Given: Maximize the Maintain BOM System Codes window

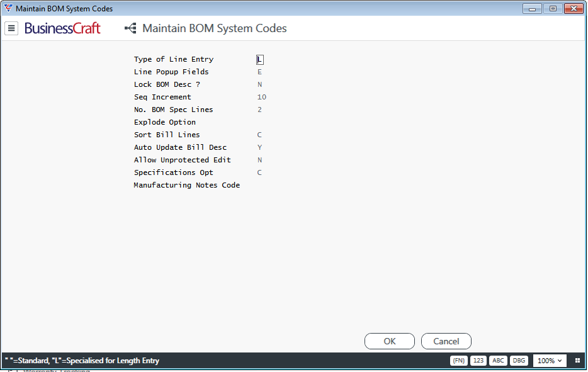Looking at the screenshot, I should [553, 9].
